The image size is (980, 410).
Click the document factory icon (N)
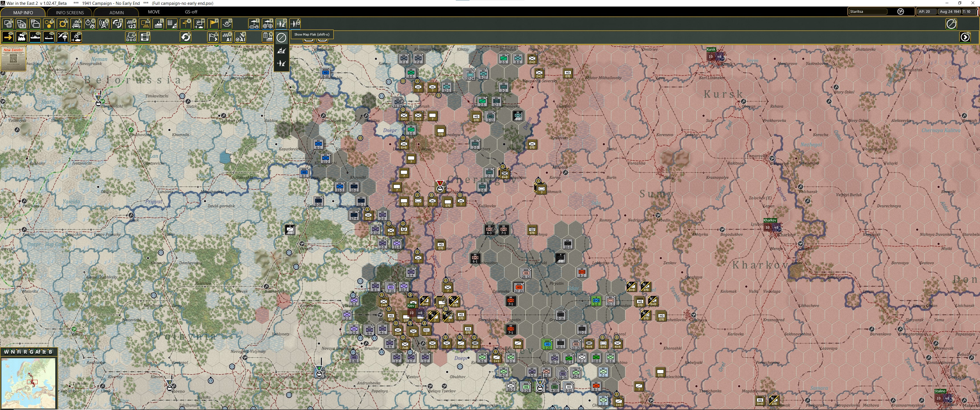click(268, 37)
